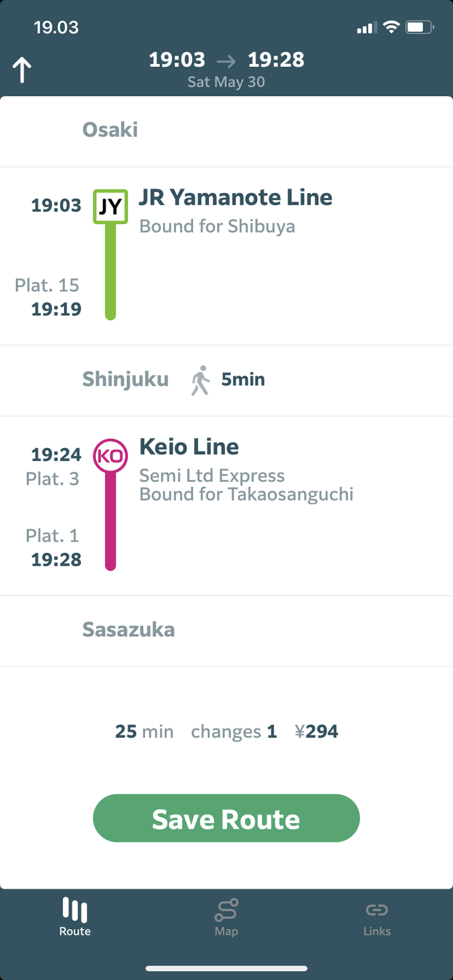Tap the Links chain icon
The height and width of the screenshot is (980, 453).
377,909
